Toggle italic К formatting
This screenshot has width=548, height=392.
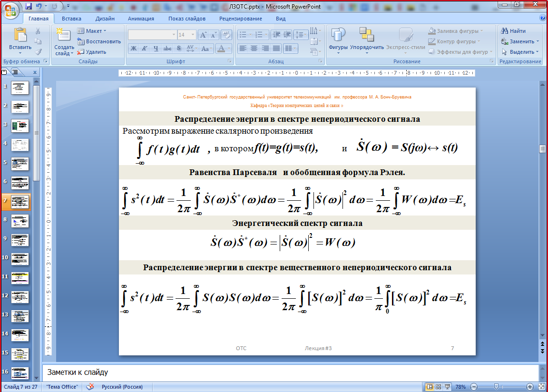(145, 49)
